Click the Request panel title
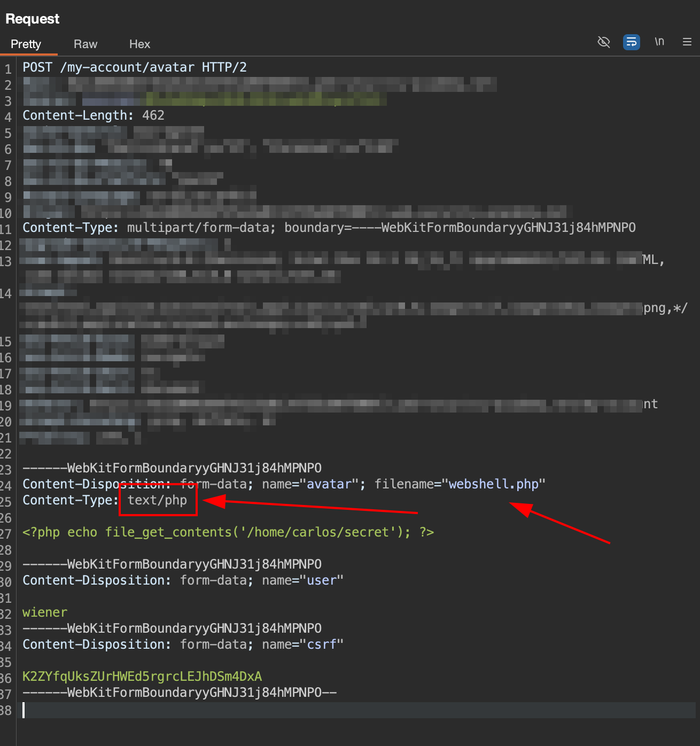The height and width of the screenshot is (746, 700). (33, 19)
